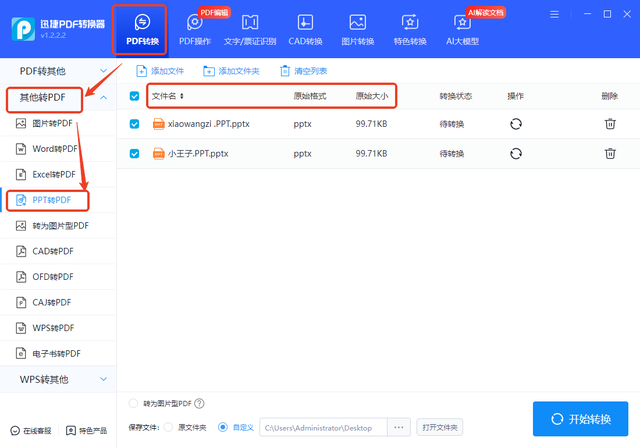Click the 原始格式 column header

(x=310, y=96)
